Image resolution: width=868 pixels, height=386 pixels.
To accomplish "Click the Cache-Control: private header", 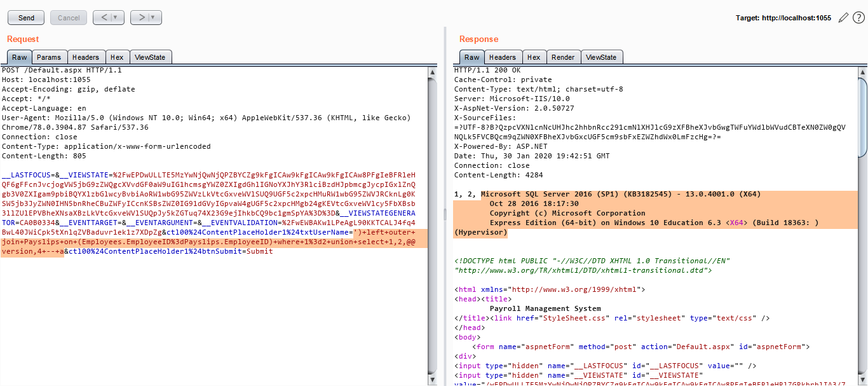I will 505,79.
